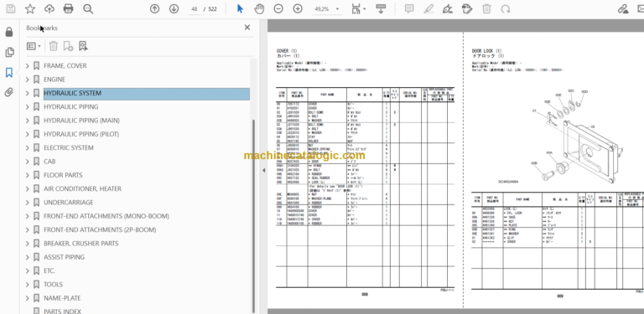Screen dimensions: 644x314
Task: Click the stamp tool icon
Action: tap(467, 8)
